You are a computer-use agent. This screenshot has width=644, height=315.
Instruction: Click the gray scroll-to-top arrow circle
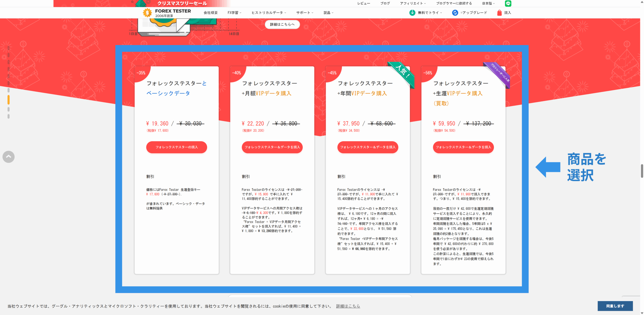pos(9,157)
